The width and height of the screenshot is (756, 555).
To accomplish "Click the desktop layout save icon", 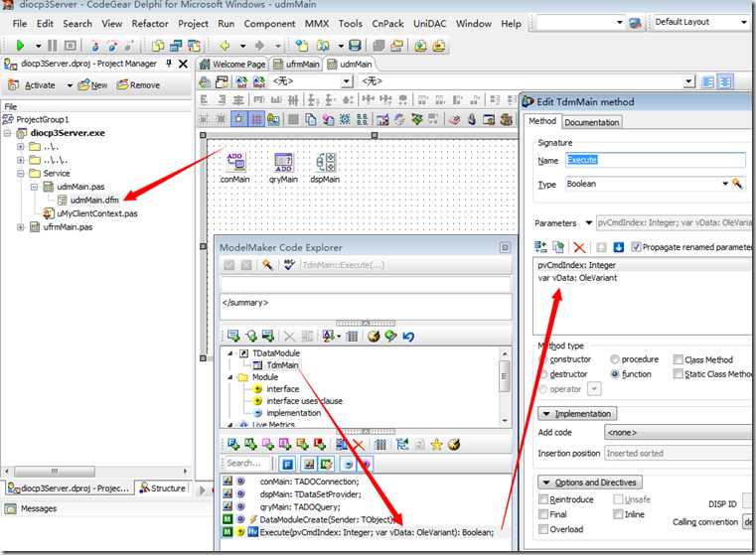I will click(x=635, y=23).
